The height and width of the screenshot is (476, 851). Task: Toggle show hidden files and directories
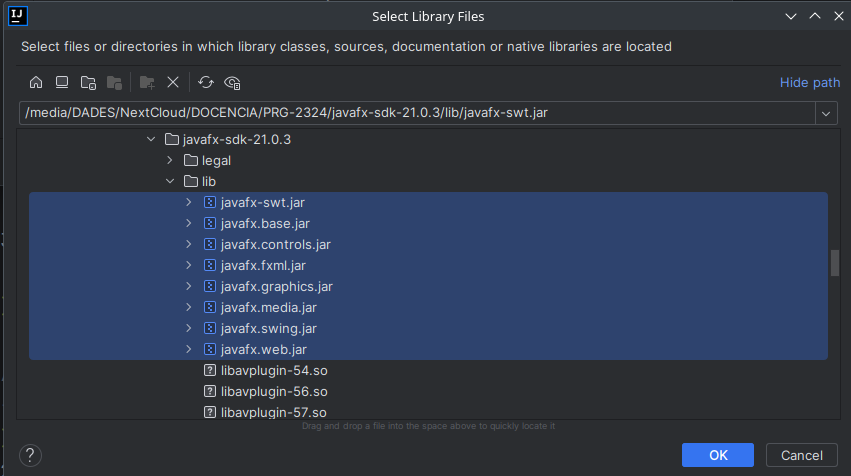tap(233, 82)
